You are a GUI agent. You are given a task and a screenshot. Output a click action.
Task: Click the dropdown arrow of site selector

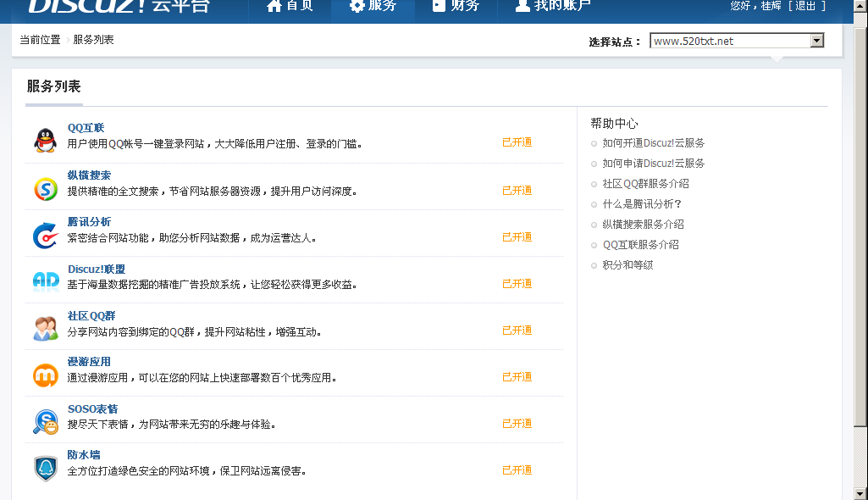coord(816,41)
